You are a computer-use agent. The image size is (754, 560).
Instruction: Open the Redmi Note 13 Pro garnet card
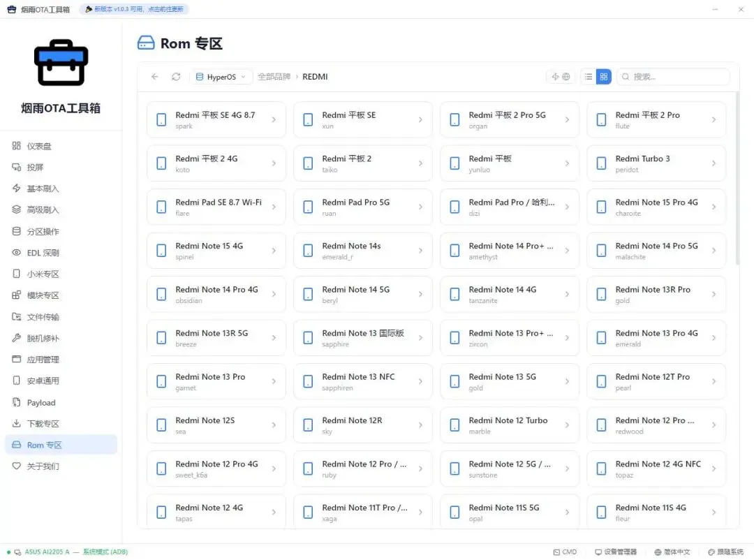coord(216,381)
